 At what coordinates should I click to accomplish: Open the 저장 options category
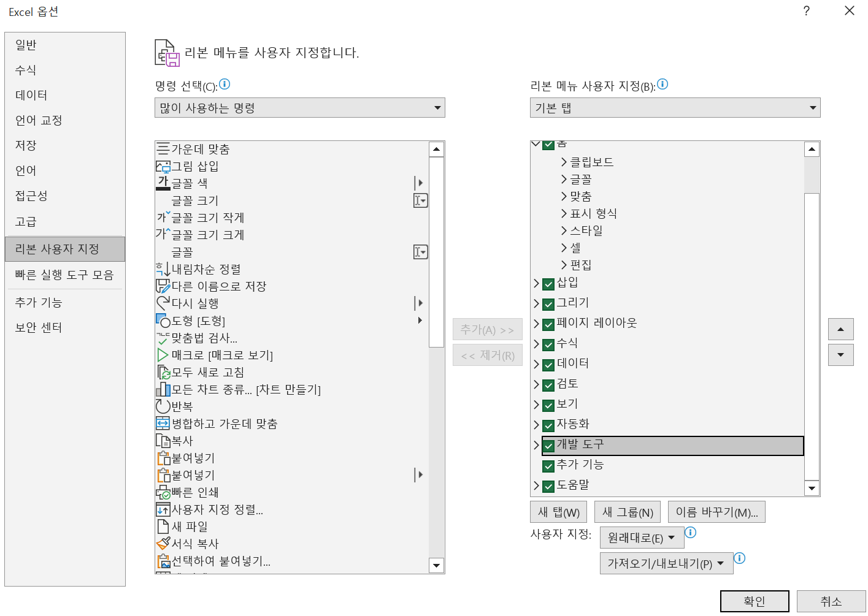point(65,145)
